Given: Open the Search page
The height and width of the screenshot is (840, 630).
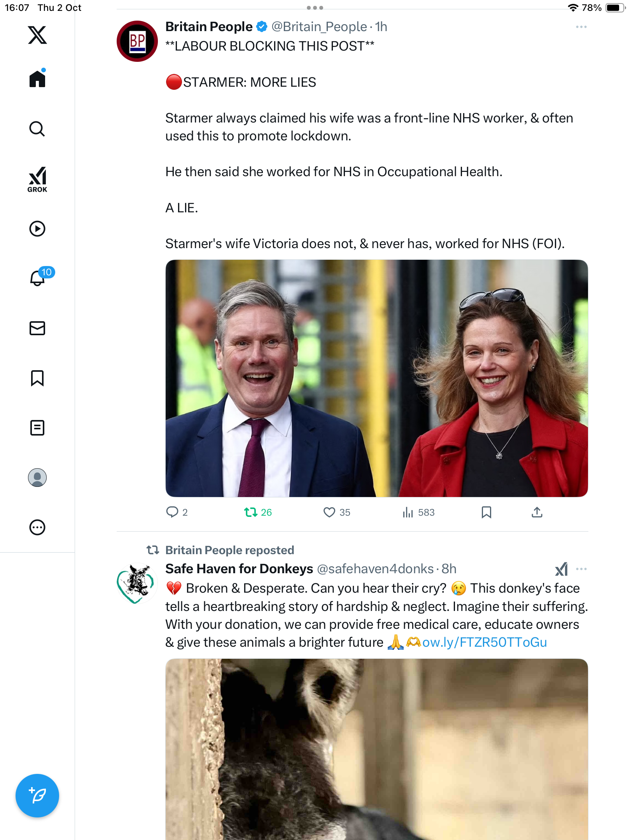Looking at the screenshot, I should click(37, 129).
